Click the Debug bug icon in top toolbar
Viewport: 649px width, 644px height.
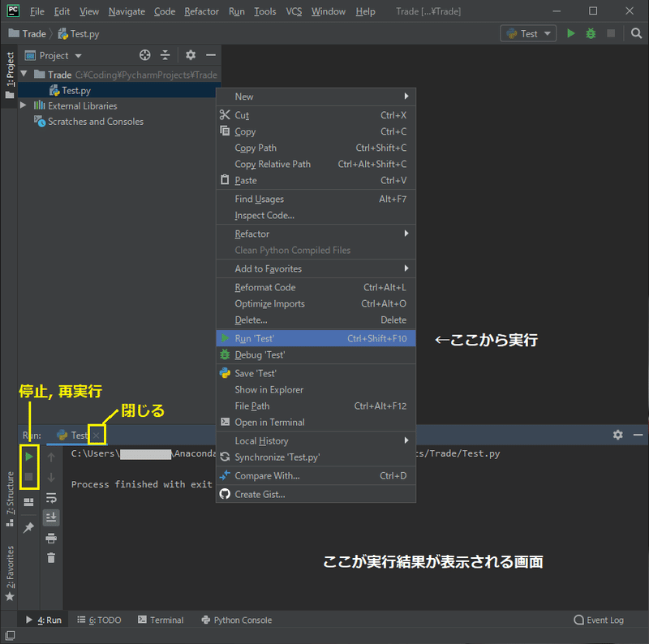tap(591, 33)
